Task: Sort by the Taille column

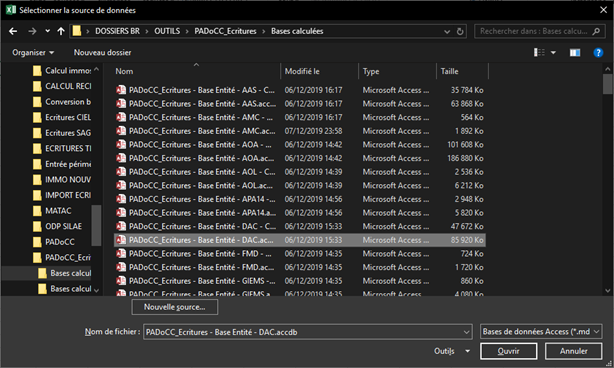Action: tap(449, 71)
